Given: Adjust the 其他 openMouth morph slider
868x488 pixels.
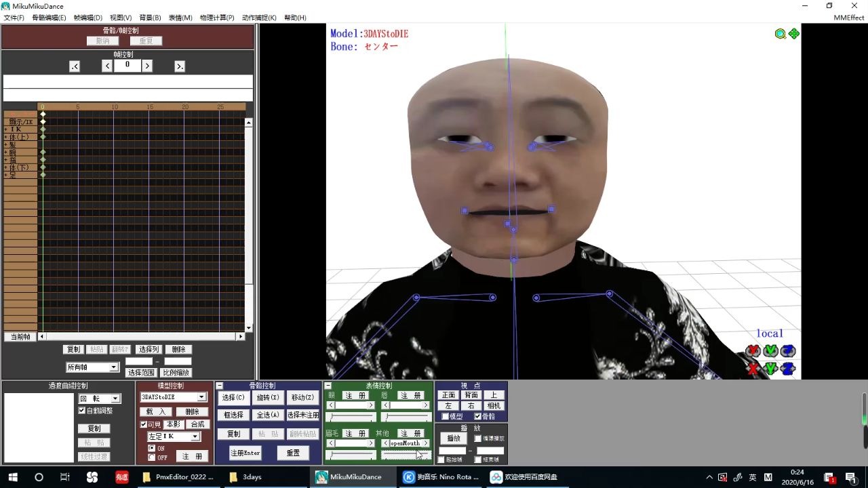Looking at the screenshot, I should (406, 455).
